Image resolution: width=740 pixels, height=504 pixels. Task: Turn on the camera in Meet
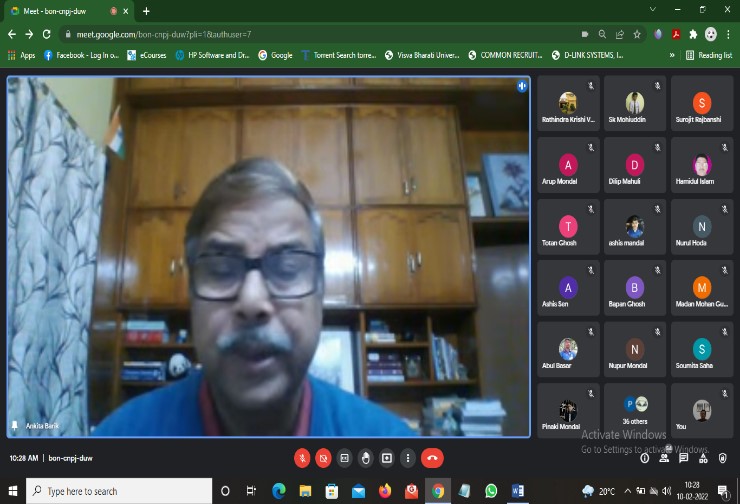pyautogui.click(x=323, y=458)
